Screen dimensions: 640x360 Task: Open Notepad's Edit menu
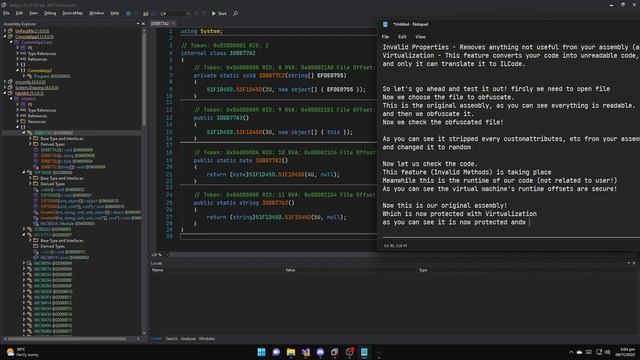(402, 37)
